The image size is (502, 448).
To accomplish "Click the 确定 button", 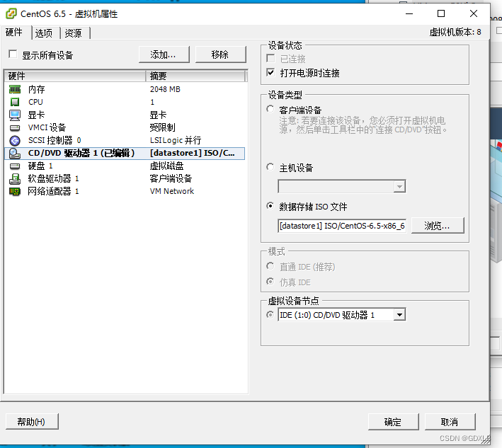I will pos(393,422).
